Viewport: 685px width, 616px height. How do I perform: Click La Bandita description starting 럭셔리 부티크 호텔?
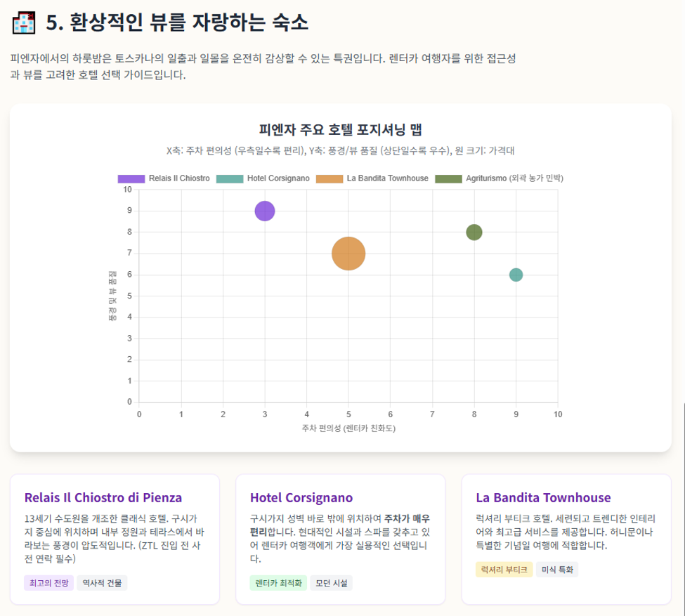coord(566,532)
